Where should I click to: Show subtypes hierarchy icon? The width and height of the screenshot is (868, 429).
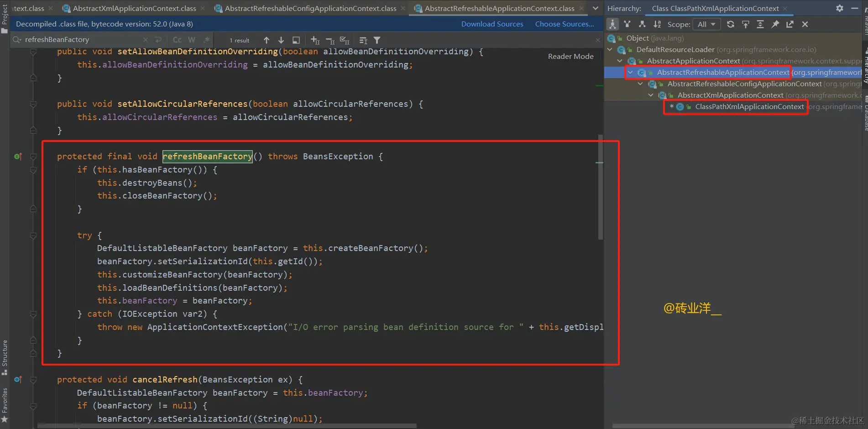click(642, 24)
